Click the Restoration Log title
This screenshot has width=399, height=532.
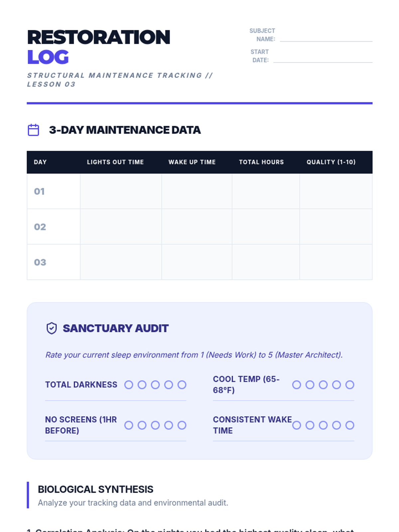pyautogui.click(x=98, y=47)
